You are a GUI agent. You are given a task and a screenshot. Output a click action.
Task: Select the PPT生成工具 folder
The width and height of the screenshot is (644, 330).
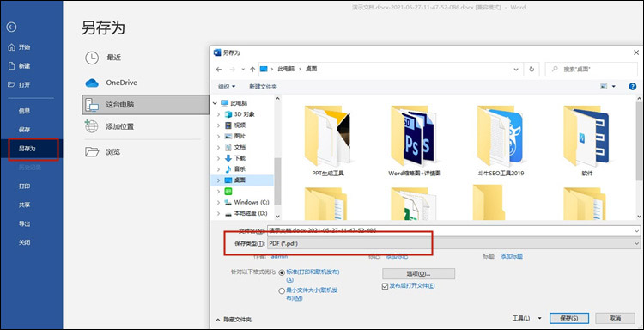(328, 141)
